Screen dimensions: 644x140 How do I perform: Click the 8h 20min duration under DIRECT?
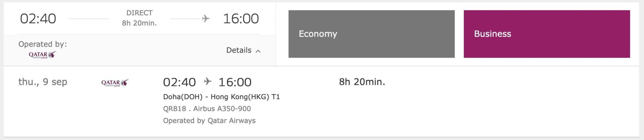pyautogui.click(x=139, y=23)
